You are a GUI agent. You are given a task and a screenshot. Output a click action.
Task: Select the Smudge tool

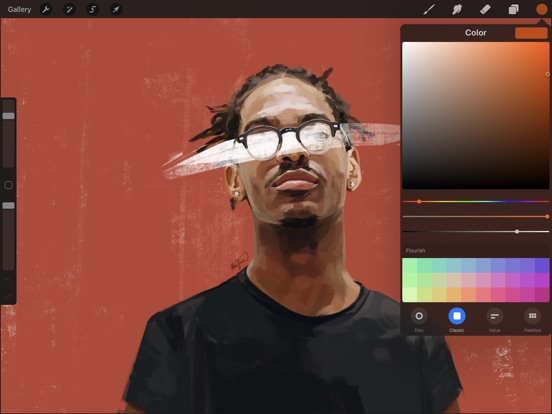(x=457, y=10)
